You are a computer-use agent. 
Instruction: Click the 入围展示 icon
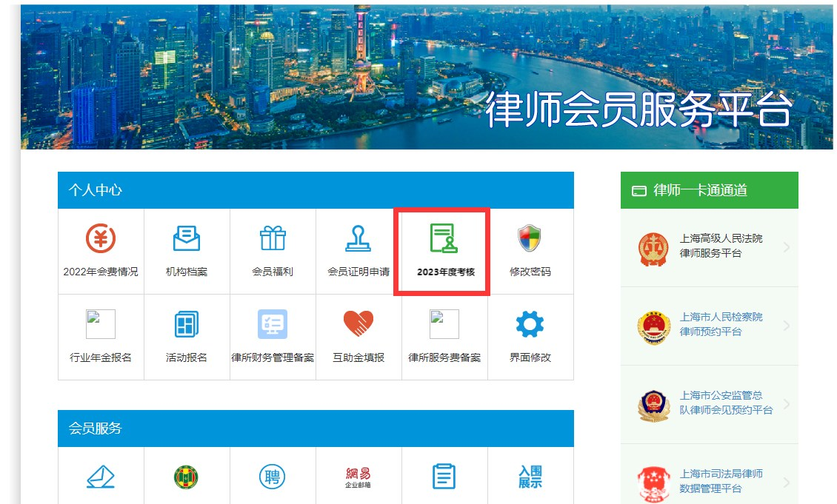coord(530,477)
